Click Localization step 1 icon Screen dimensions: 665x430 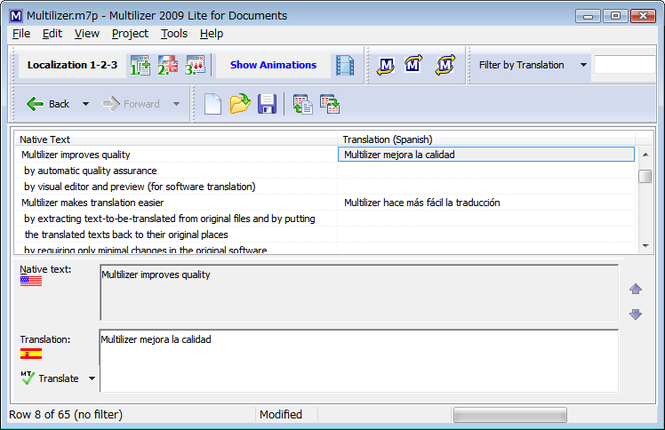pos(140,65)
